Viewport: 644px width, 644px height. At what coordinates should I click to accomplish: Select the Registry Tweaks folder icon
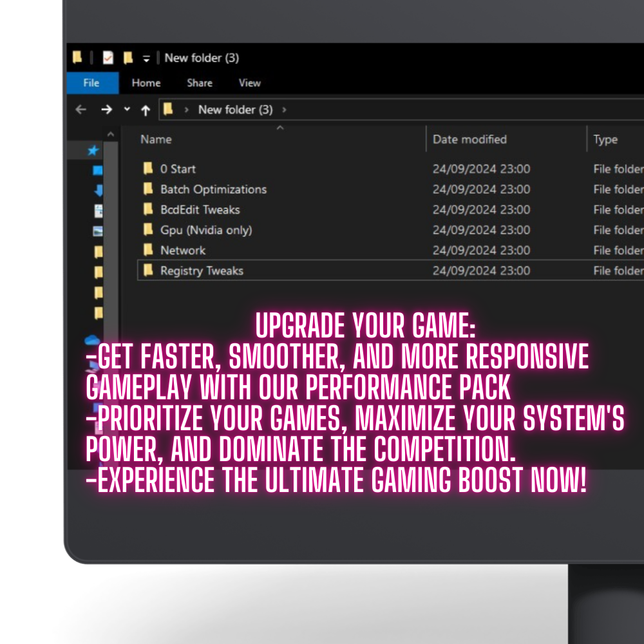click(148, 270)
